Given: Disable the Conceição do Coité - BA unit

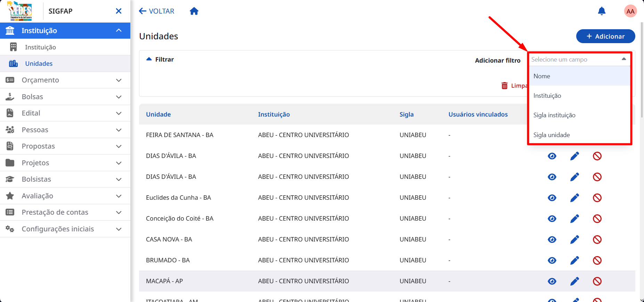Looking at the screenshot, I should click(597, 218).
